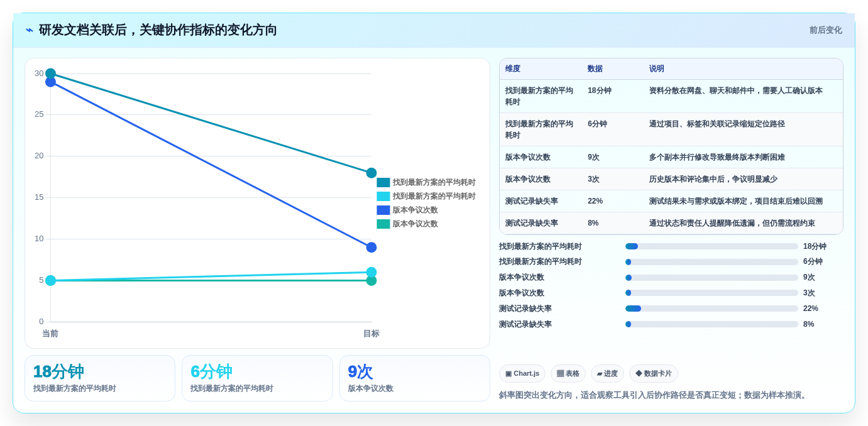Viewport: 868px width, 426px height.
Task: Click the text 历史版本和评论集中后，争议明显减少
Action: (x=713, y=179)
